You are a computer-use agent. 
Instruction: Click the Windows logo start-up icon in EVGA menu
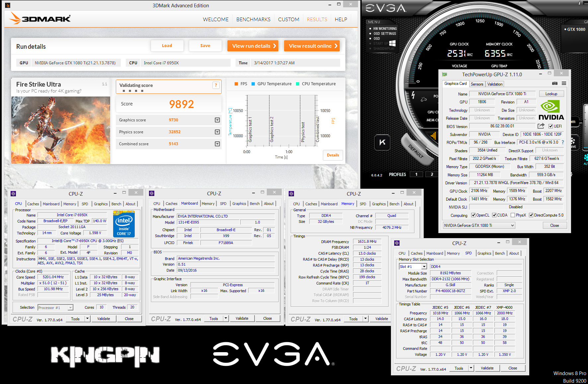click(392, 43)
